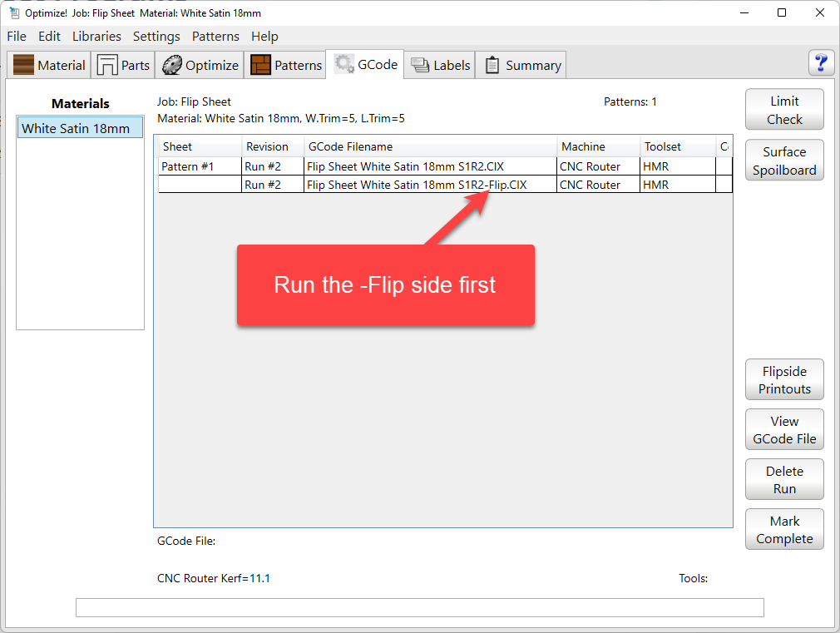Switch to the Summary clipboard tab

(x=522, y=66)
